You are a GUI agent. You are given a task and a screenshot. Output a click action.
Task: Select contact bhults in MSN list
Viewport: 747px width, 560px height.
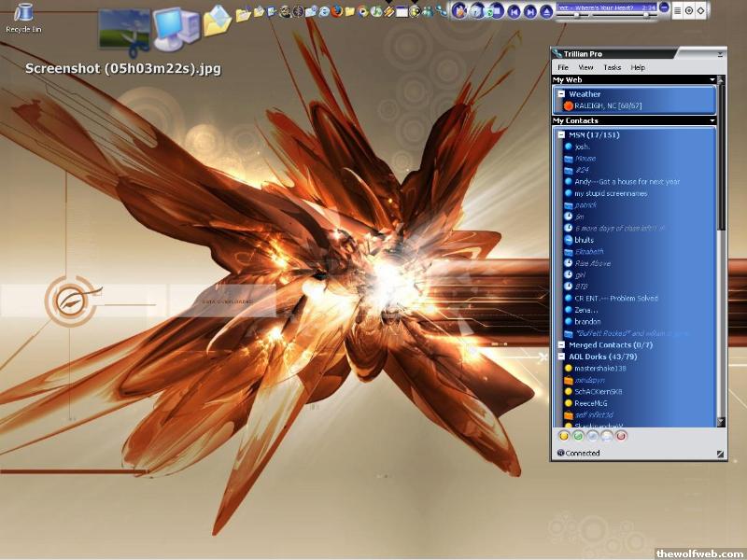584,240
